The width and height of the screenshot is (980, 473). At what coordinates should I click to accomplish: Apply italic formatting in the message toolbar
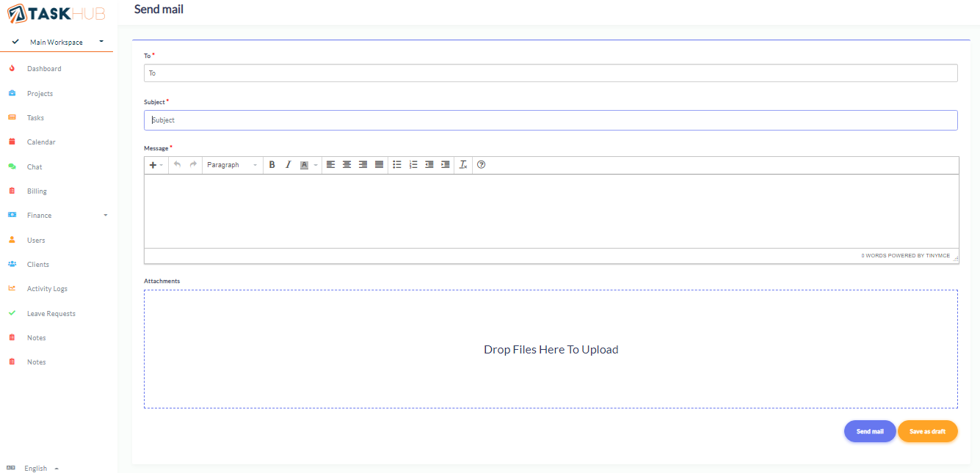[x=288, y=164]
